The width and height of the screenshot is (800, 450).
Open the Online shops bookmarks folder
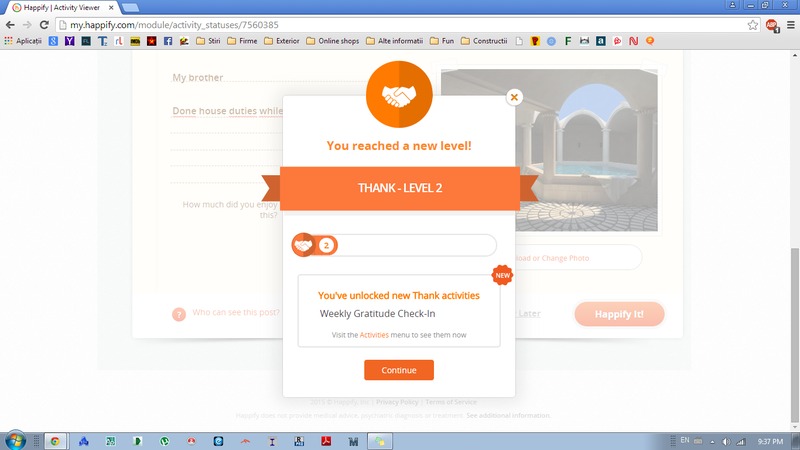click(x=333, y=41)
